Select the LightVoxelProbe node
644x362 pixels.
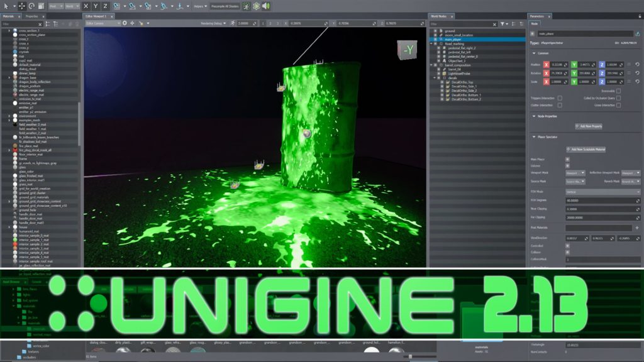click(x=458, y=74)
